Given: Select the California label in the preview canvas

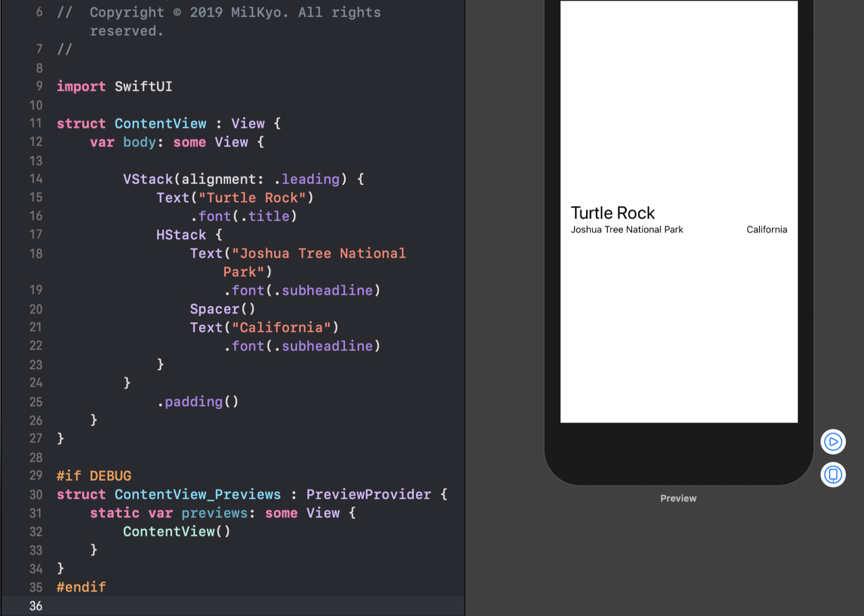Looking at the screenshot, I should coord(767,230).
